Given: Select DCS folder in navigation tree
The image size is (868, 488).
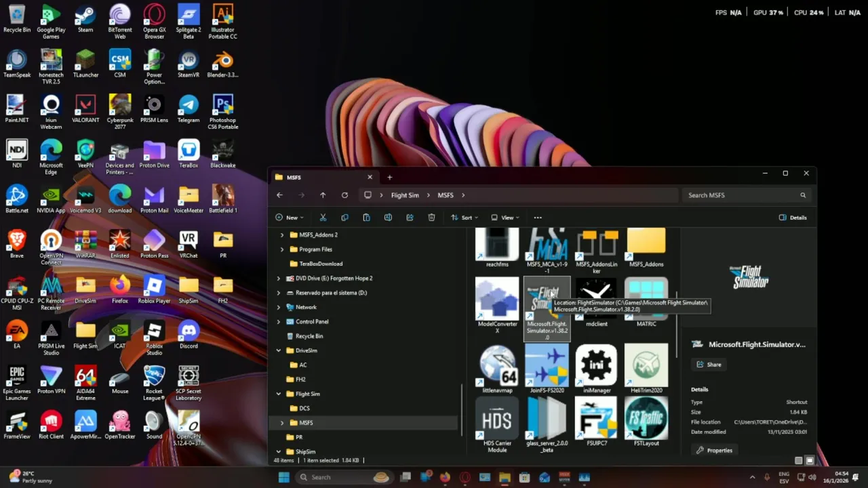Looking at the screenshot, I should (304, 408).
